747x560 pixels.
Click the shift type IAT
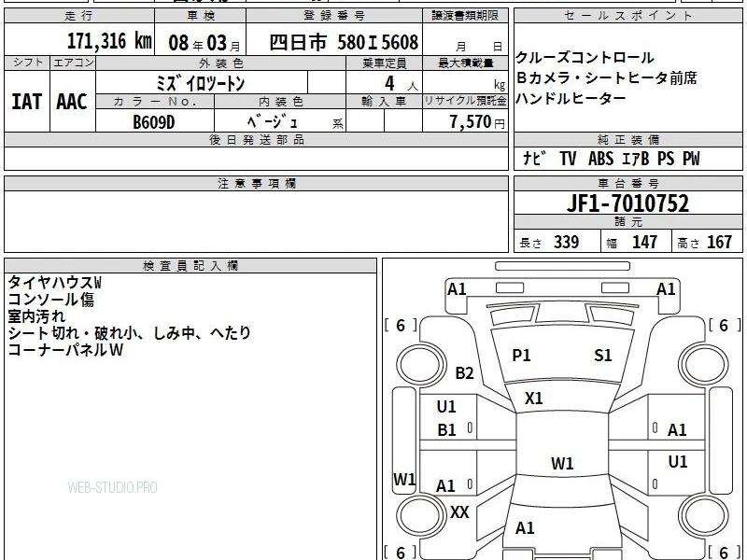[26, 102]
